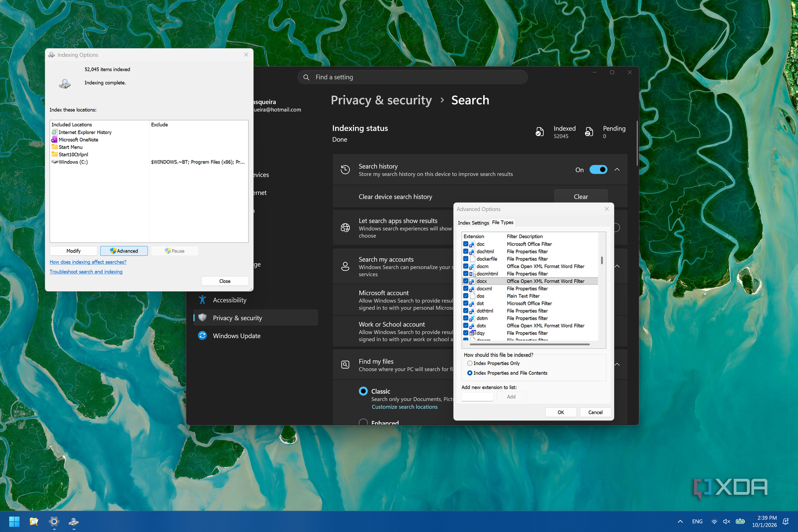Click the search history clock icon
The width and height of the screenshot is (798, 532).
pos(345,170)
